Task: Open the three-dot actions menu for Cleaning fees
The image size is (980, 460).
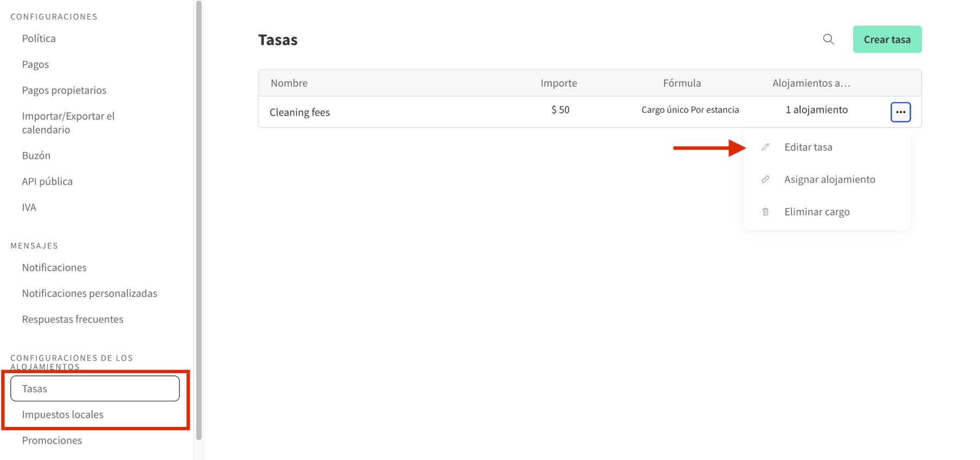Action: 900,112
